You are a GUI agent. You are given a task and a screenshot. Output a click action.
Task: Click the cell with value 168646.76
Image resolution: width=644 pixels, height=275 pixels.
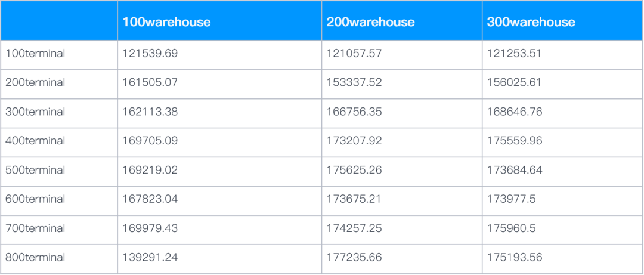pos(515,112)
